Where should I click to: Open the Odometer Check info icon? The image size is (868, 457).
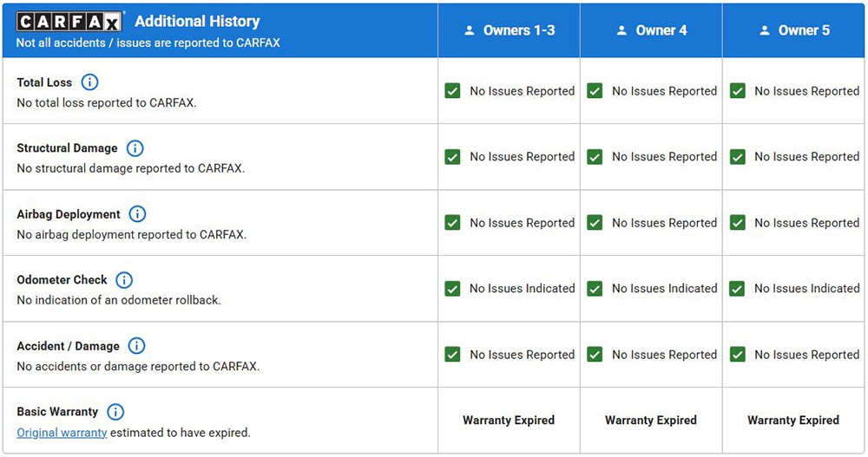(x=124, y=280)
